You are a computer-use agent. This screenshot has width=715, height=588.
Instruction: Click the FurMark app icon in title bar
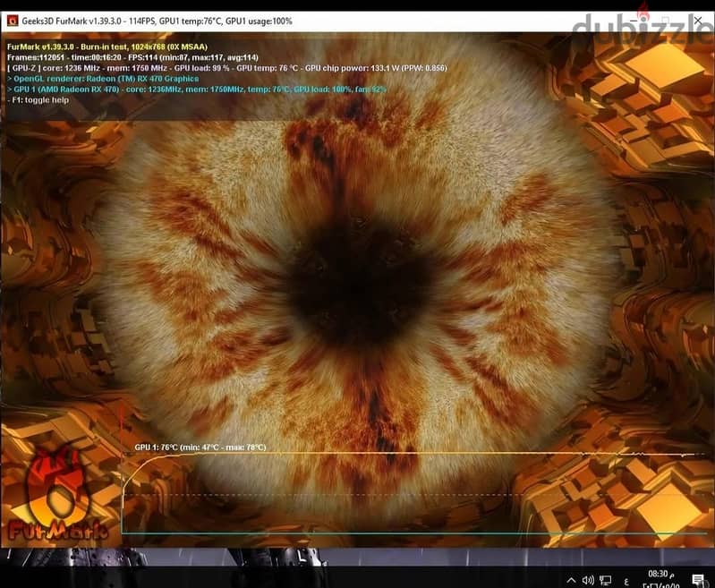pos(13,21)
